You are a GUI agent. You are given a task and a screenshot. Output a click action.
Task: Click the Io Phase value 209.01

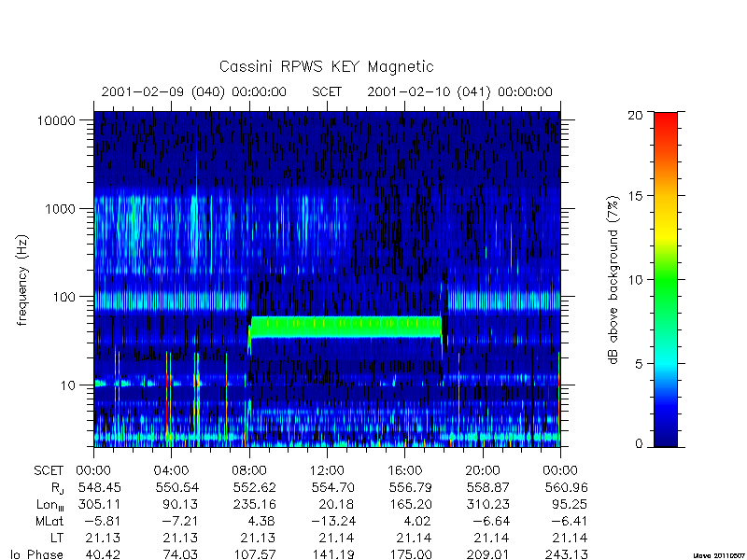point(487,554)
